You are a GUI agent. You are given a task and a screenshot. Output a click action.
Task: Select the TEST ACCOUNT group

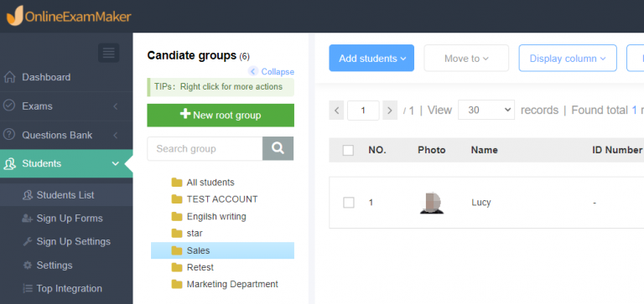pos(222,199)
